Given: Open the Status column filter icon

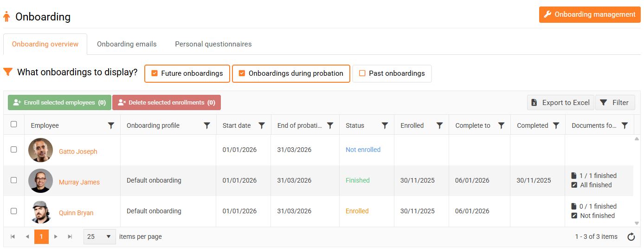Looking at the screenshot, I should [x=385, y=125].
